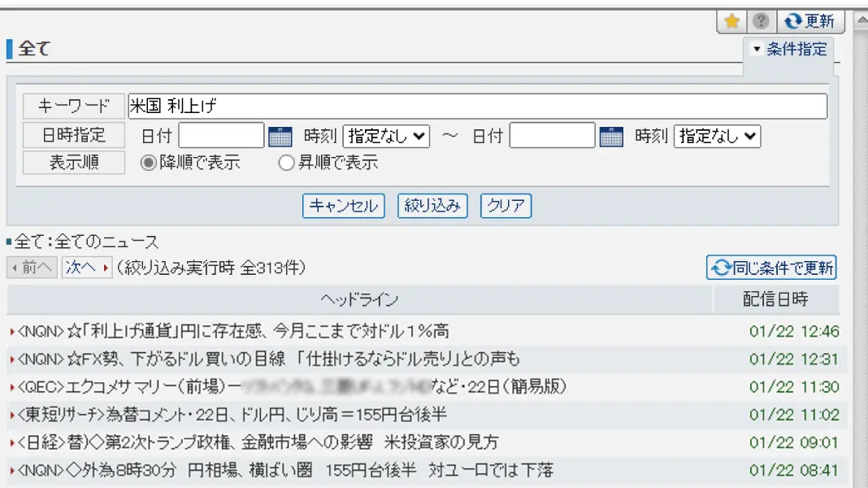Click the キャンセル button
Screen dimensions: 868x488
tap(343, 206)
